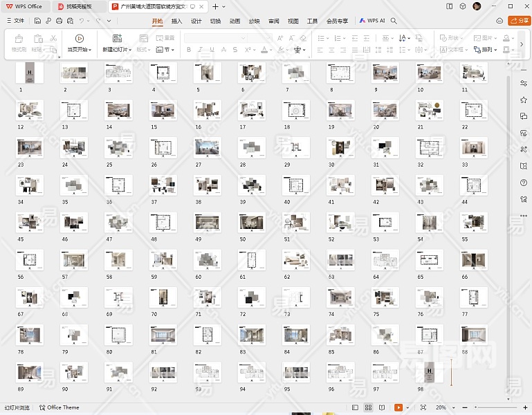The image size is (532, 415).
Task: Toggle Italic formatting in ribbon
Action: point(201,50)
